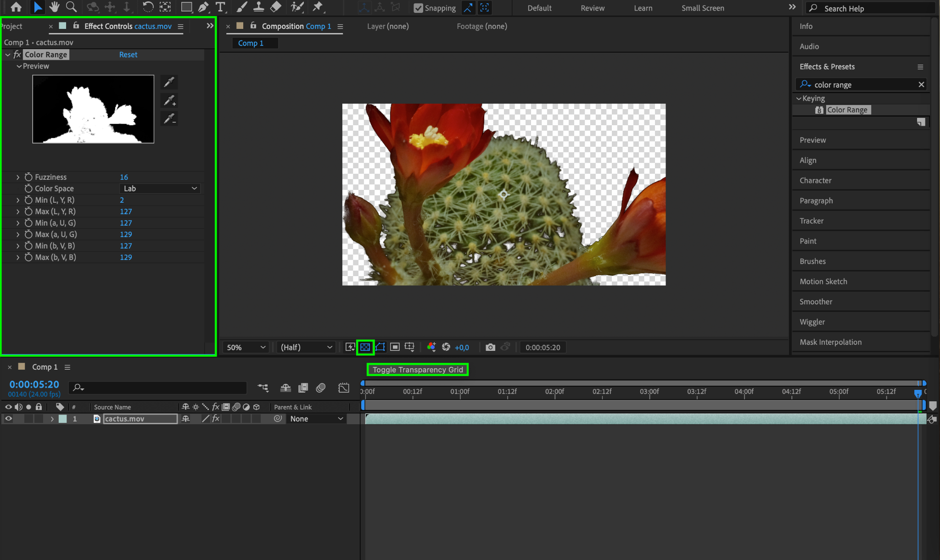Open the Project panel tab
940x560 pixels.
coord(11,26)
